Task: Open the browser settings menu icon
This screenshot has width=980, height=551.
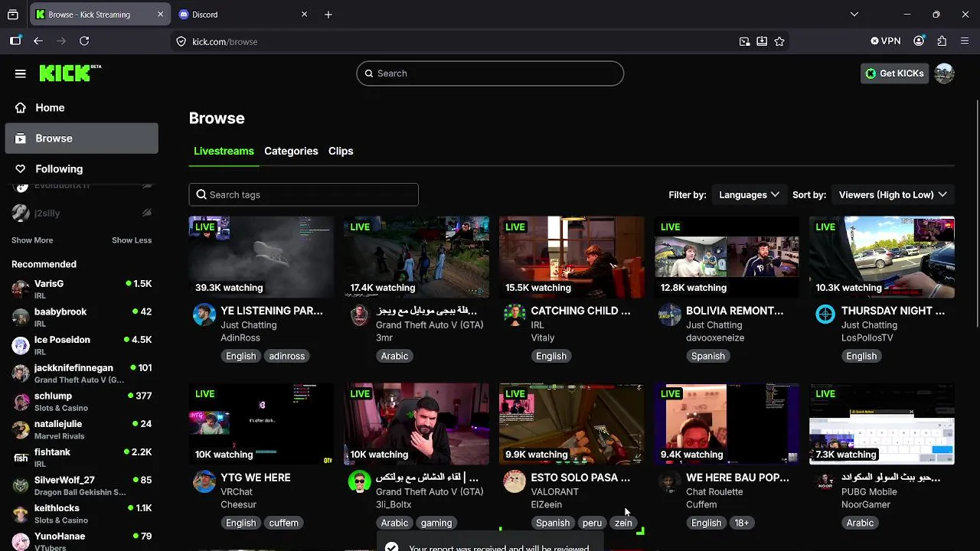Action: (x=965, y=41)
